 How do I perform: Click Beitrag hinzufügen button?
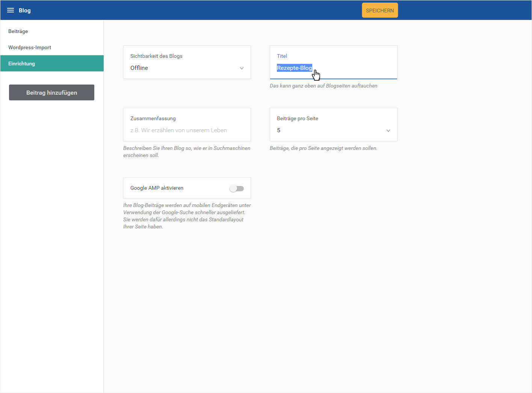(x=51, y=92)
